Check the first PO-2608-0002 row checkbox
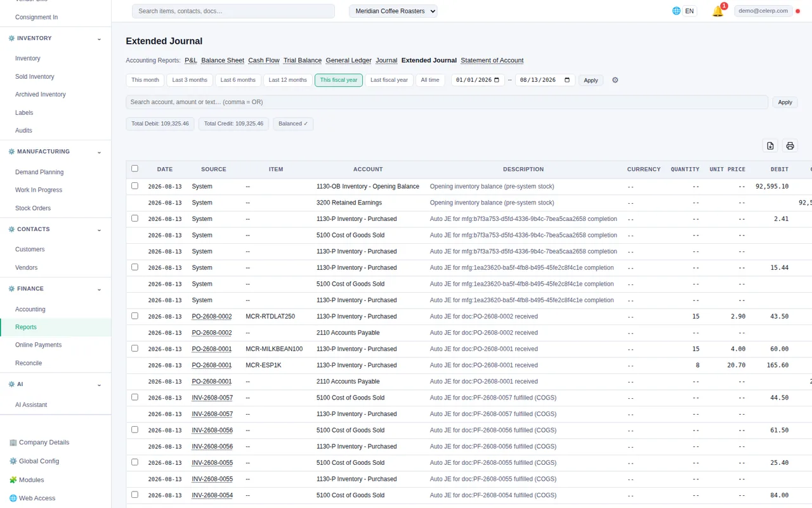 [x=134, y=316]
